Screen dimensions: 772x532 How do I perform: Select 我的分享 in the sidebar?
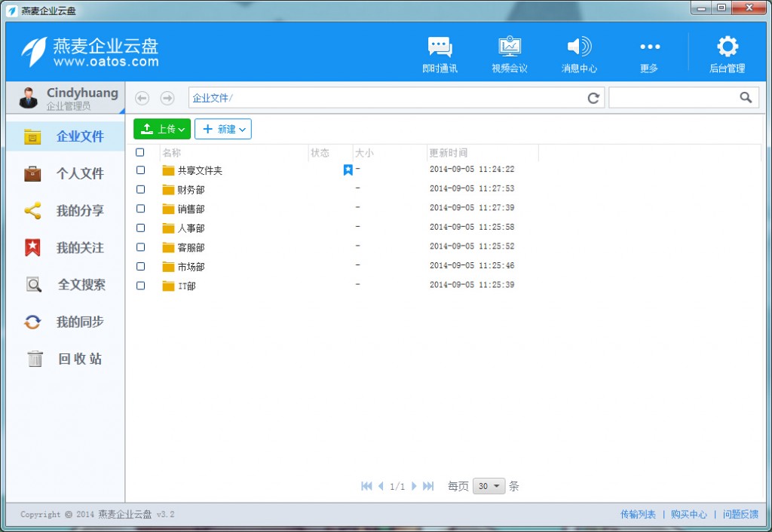[x=64, y=210]
